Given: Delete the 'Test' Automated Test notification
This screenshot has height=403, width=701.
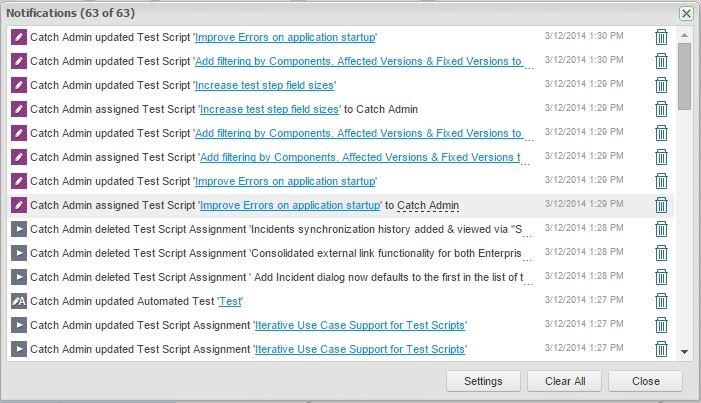Looking at the screenshot, I should 661,301.
